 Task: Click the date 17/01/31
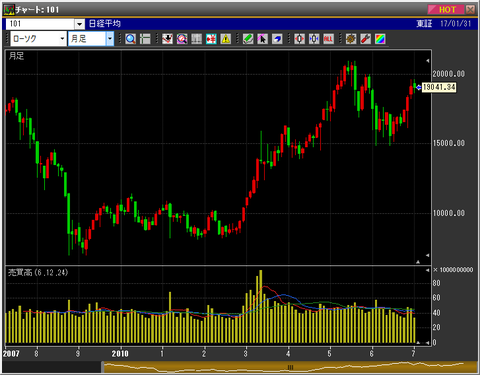[x=456, y=24]
